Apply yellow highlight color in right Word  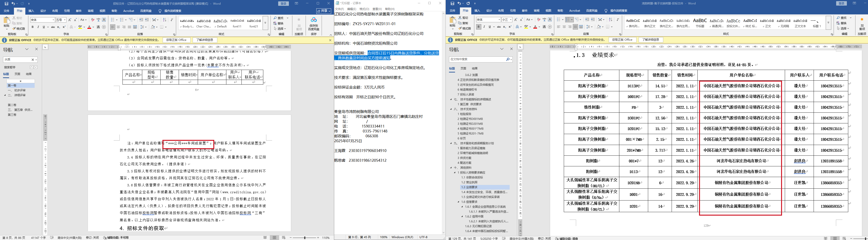tap(526, 27)
